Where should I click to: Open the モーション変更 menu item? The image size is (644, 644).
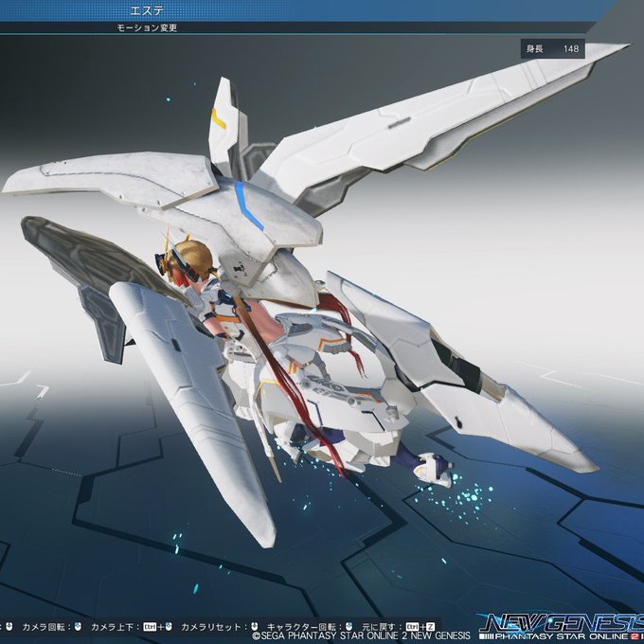pos(147,27)
